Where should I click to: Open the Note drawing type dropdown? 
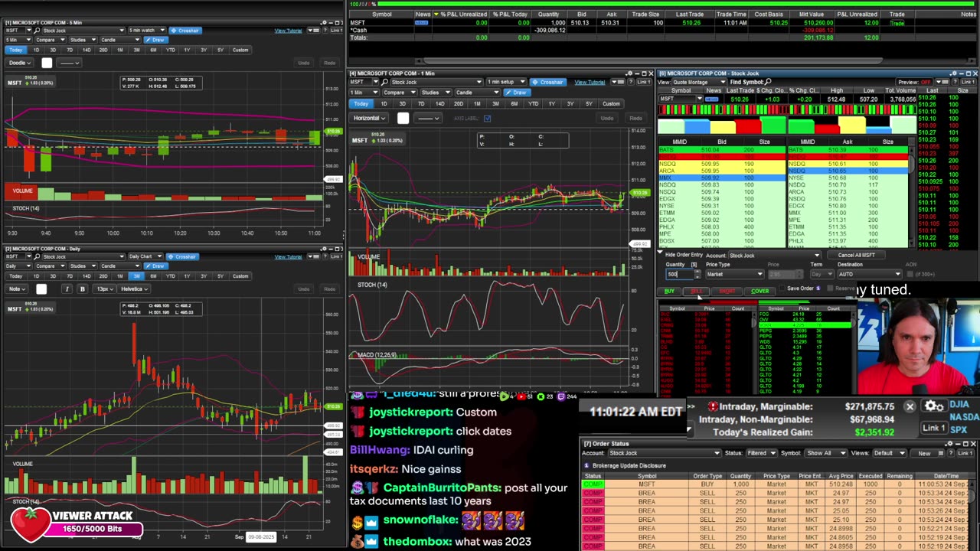tap(17, 289)
